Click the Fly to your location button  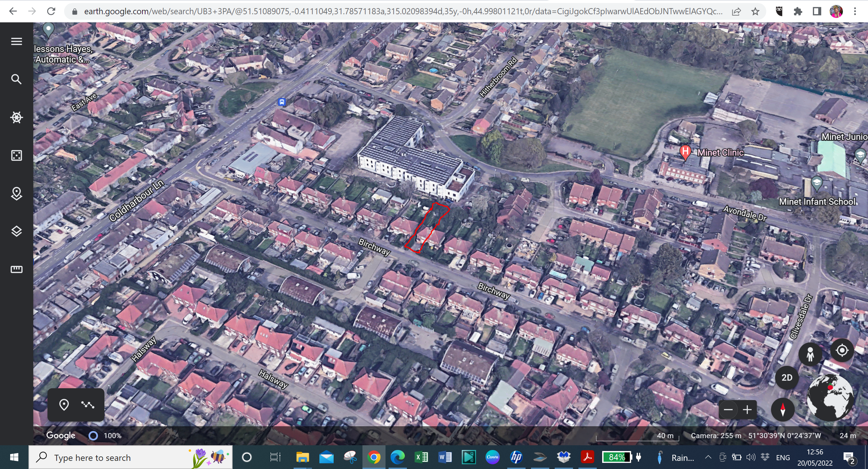842,350
